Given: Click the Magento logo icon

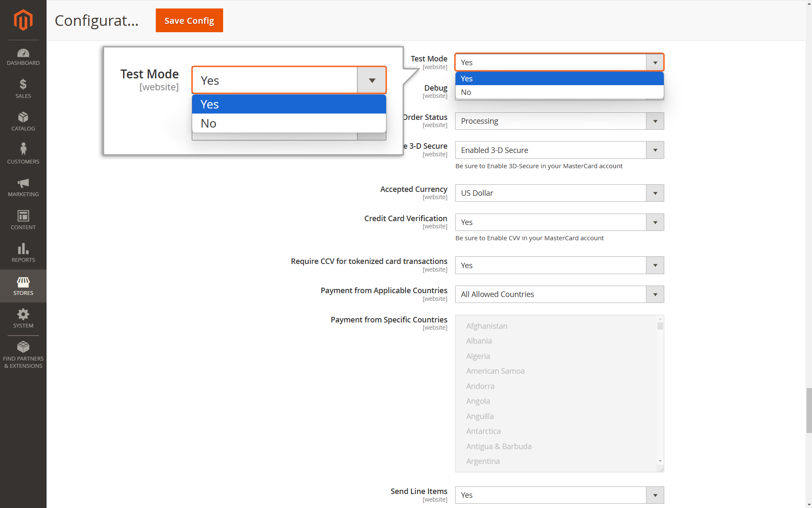Looking at the screenshot, I should 23,20.
